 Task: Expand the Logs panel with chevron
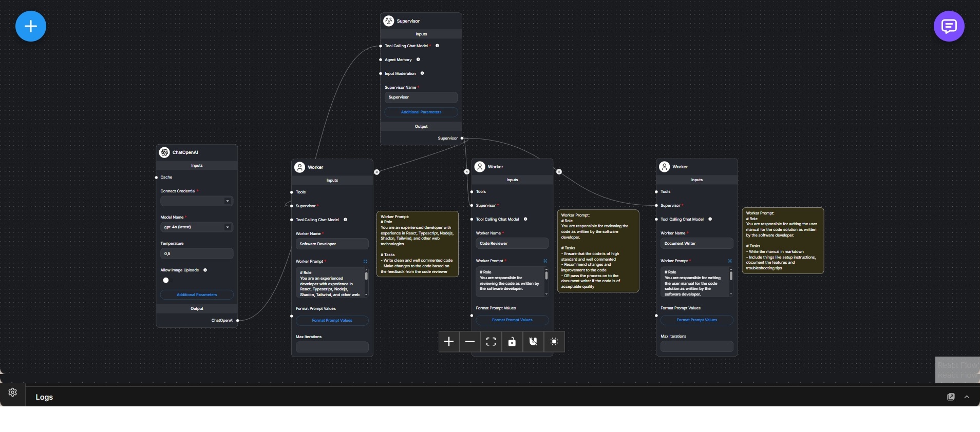pos(967,397)
